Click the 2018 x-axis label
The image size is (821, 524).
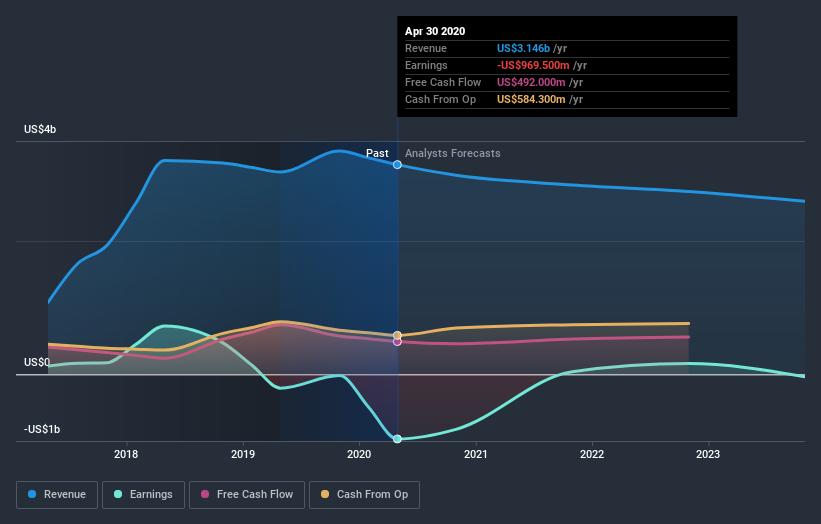pyautogui.click(x=126, y=454)
